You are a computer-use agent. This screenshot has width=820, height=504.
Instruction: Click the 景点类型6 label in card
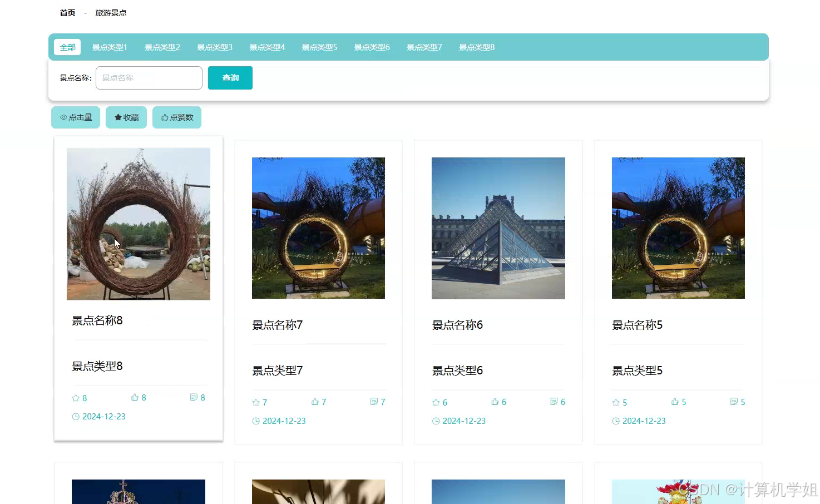coord(457,370)
